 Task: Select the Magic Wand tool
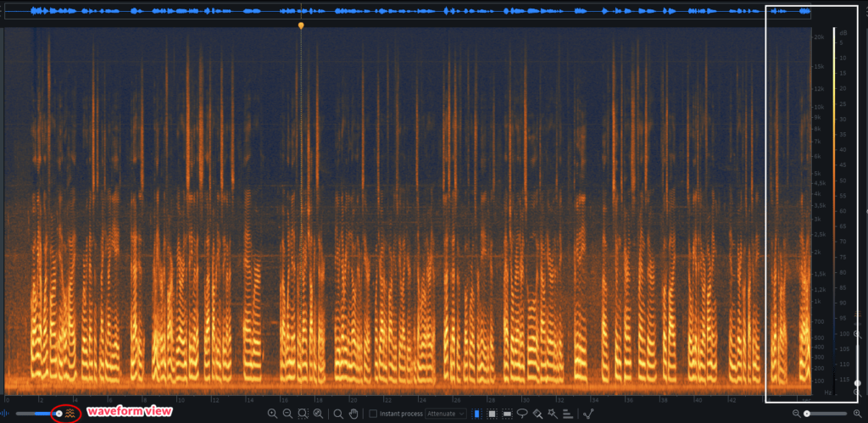[x=552, y=414]
